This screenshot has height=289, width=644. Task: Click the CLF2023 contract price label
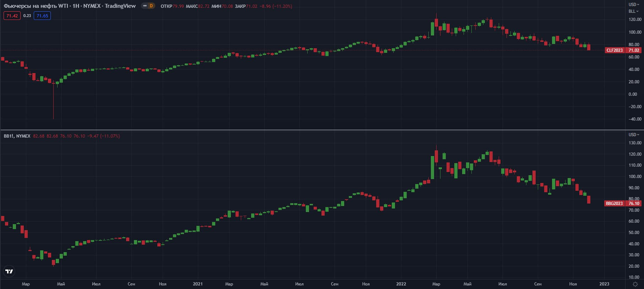(615, 50)
